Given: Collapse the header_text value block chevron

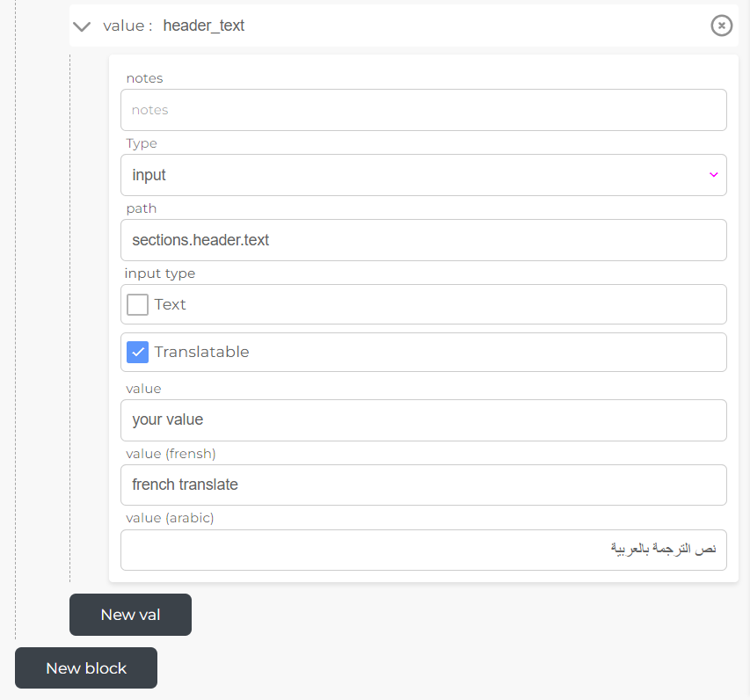Looking at the screenshot, I should (x=82, y=26).
